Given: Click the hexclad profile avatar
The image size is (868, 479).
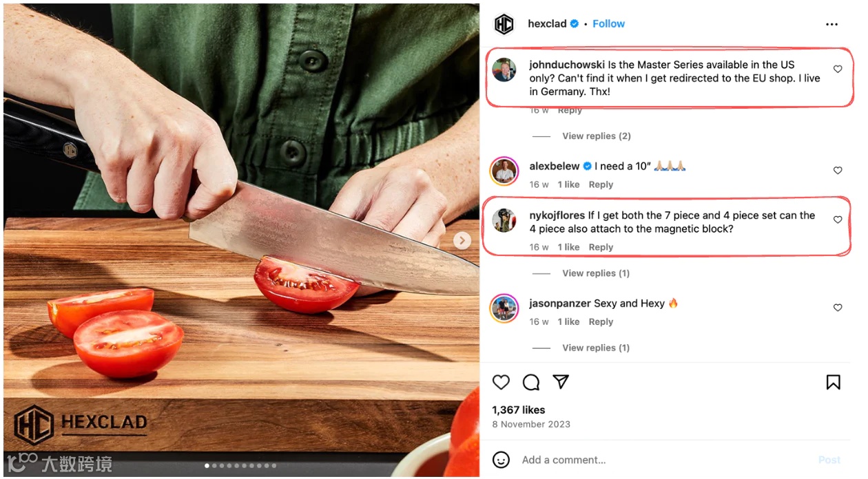Looking at the screenshot, I should (504, 25).
